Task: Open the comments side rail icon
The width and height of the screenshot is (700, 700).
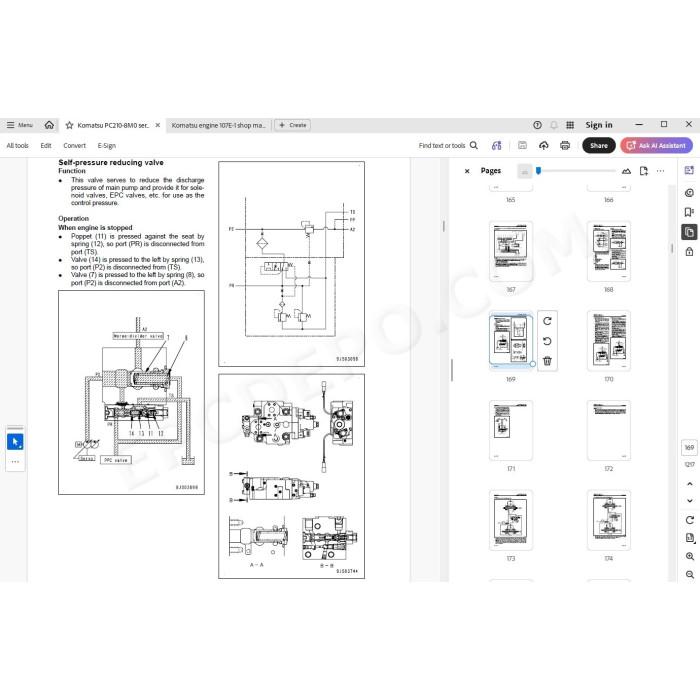Action: click(x=689, y=193)
